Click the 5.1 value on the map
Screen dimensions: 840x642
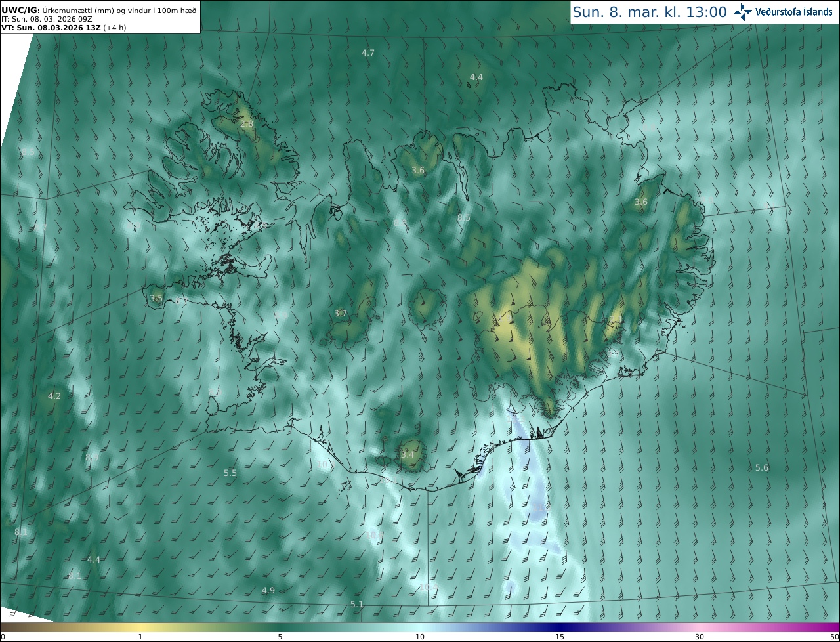[357, 604]
